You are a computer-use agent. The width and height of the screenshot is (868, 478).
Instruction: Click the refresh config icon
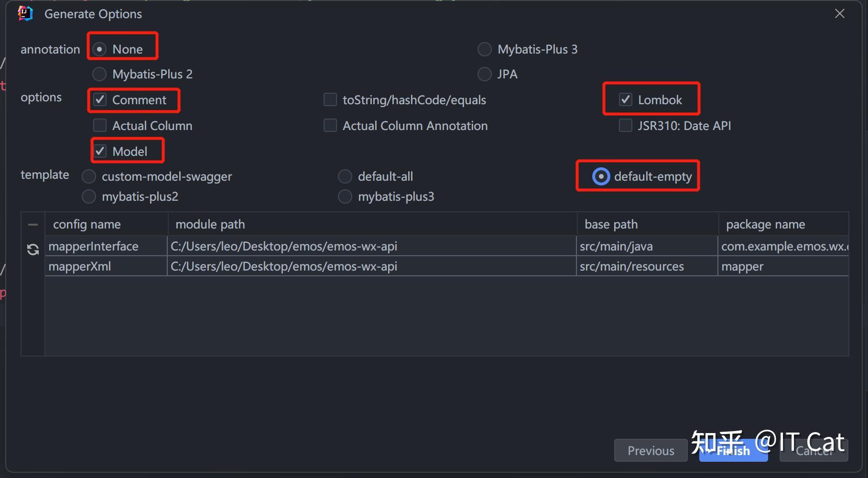[x=33, y=250]
